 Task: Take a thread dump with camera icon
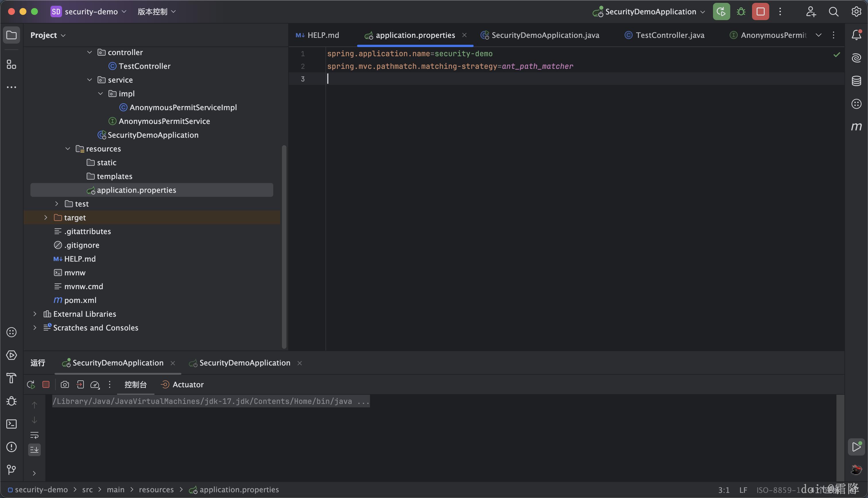click(x=65, y=385)
